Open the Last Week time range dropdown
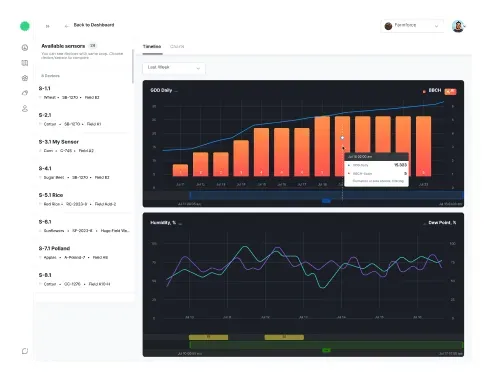The height and width of the screenshot is (378, 488). click(x=174, y=68)
